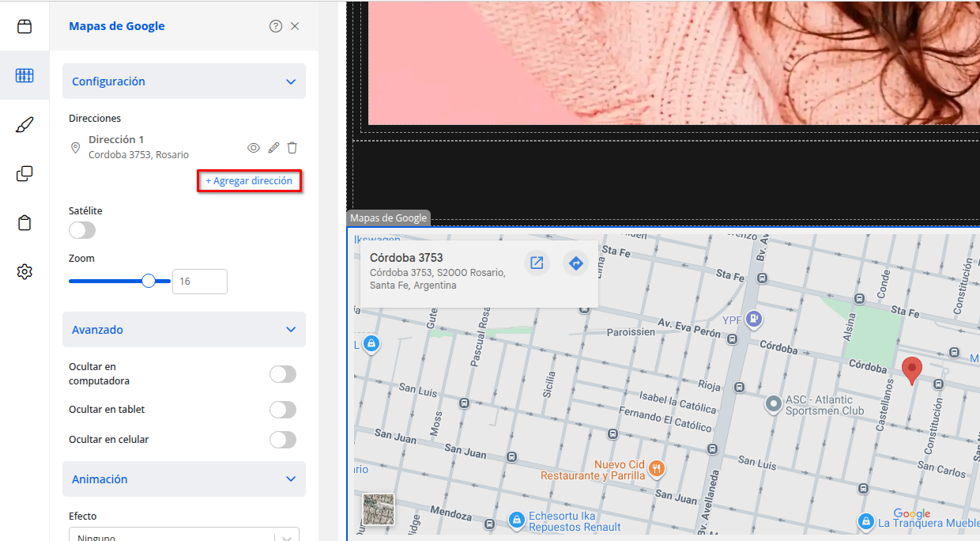The image size is (980, 541).
Task: Click the + Agregar dirección link
Action: pos(249,180)
